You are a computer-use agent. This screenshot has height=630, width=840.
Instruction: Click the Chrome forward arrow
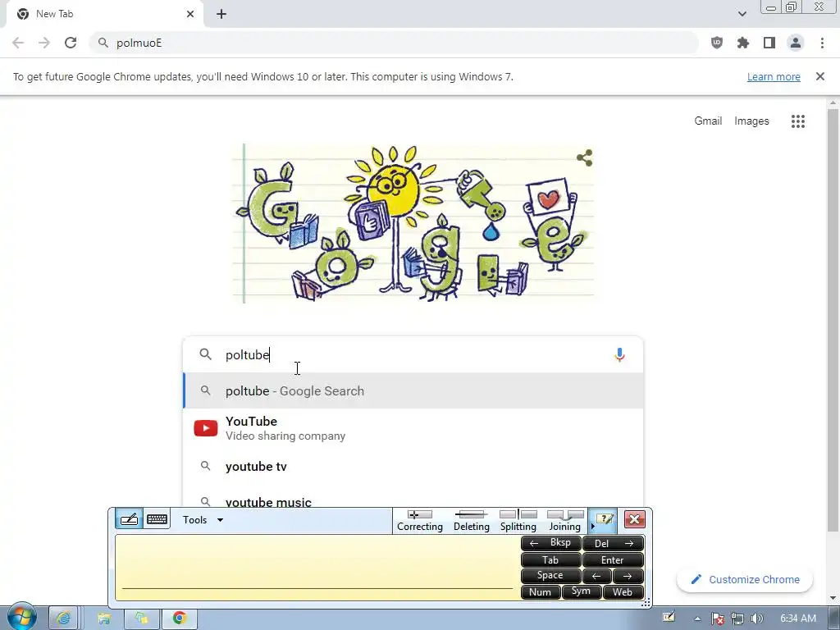coord(44,43)
